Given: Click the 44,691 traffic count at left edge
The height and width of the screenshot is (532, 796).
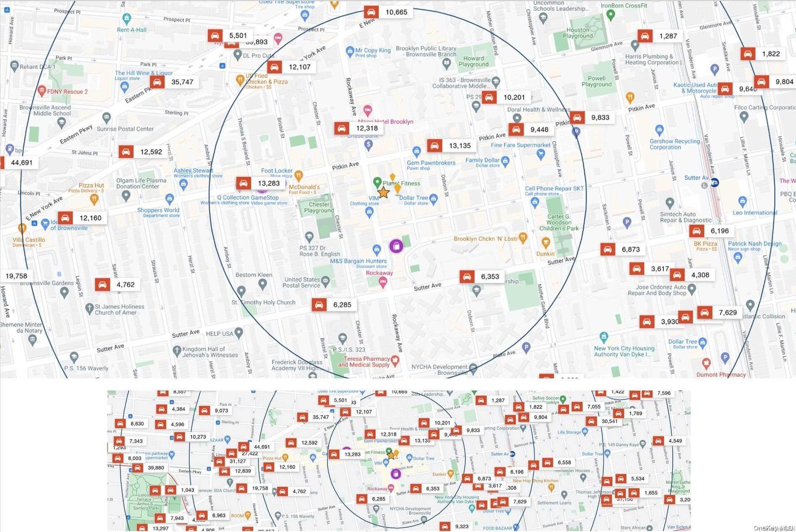Looking at the screenshot, I should tap(21, 162).
